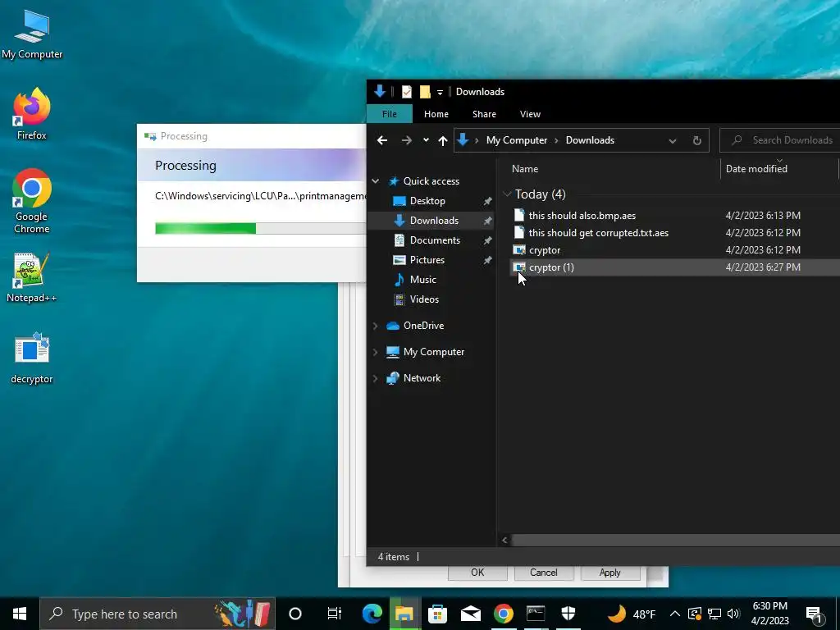The image size is (840, 630).
Task: Click My Computer in the address breadcrumb
Action: tap(517, 140)
